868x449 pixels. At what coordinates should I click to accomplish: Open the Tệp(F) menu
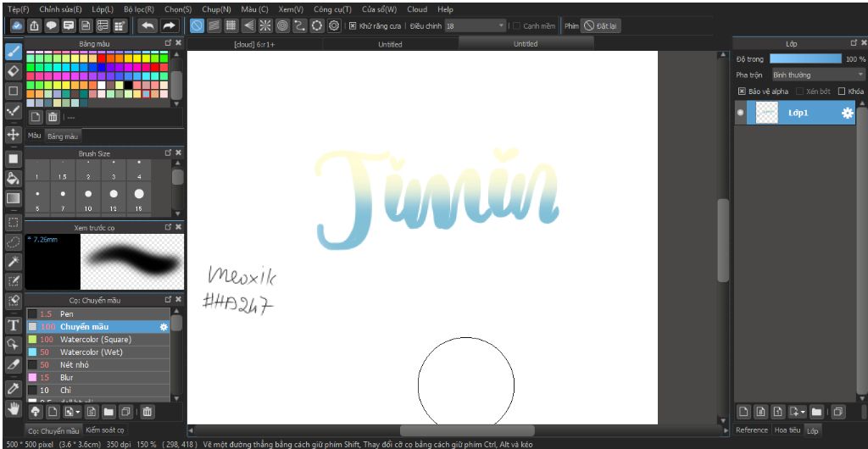tap(19, 9)
